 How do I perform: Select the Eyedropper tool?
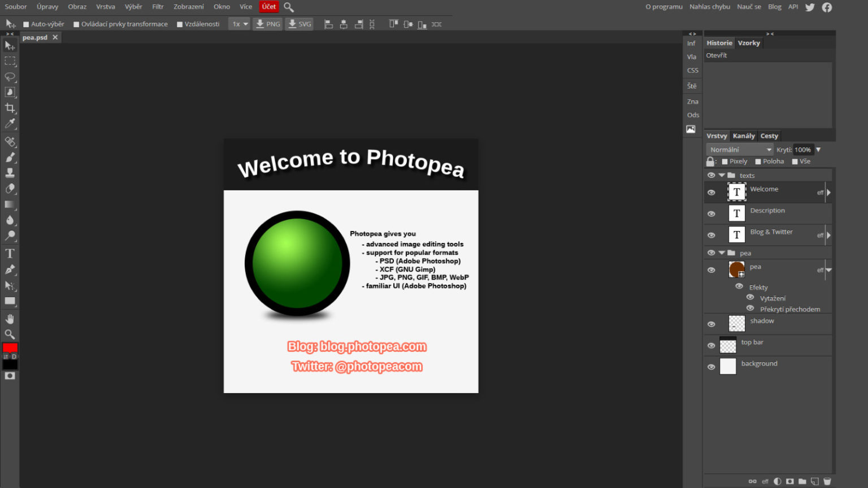click(x=10, y=124)
